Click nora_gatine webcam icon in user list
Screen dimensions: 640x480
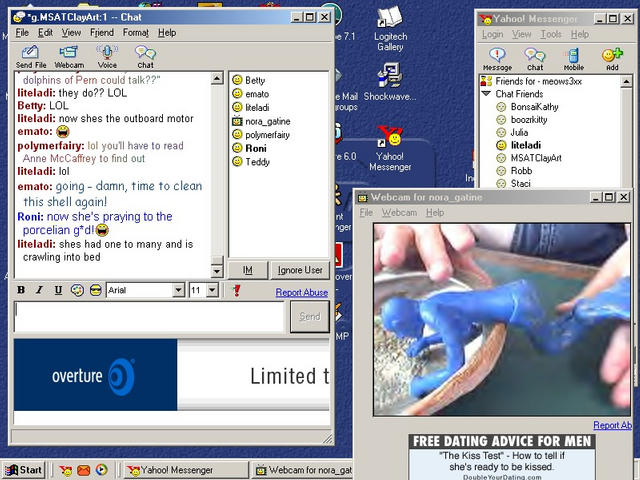pos(237,121)
